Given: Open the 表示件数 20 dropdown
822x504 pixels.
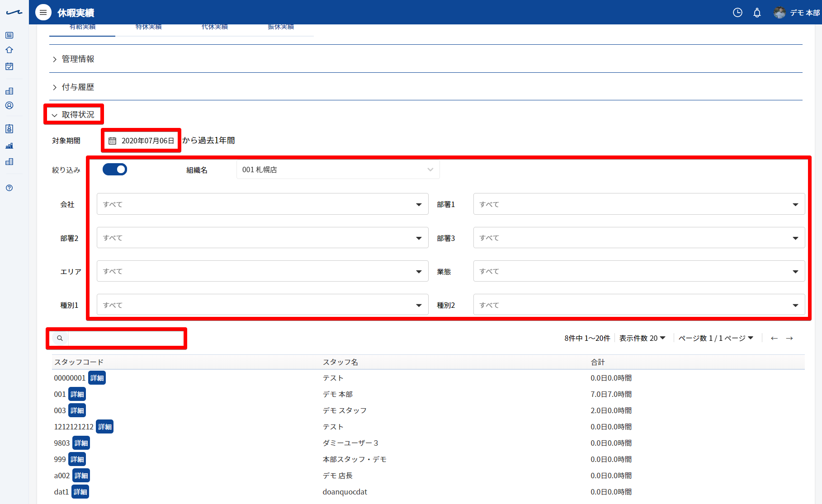Looking at the screenshot, I should (642, 338).
